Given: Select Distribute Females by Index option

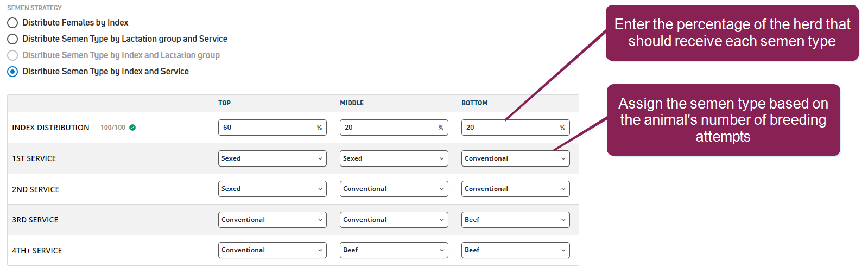Looking at the screenshot, I should (12, 23).
